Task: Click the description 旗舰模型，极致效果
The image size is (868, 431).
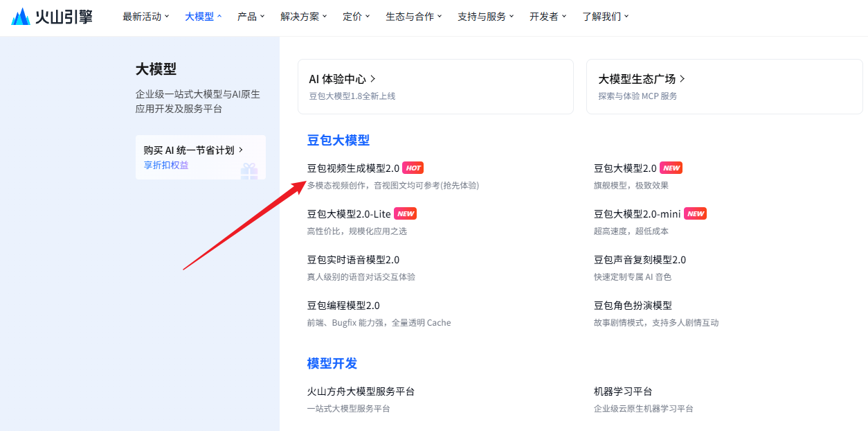Action: click(631, 186)
